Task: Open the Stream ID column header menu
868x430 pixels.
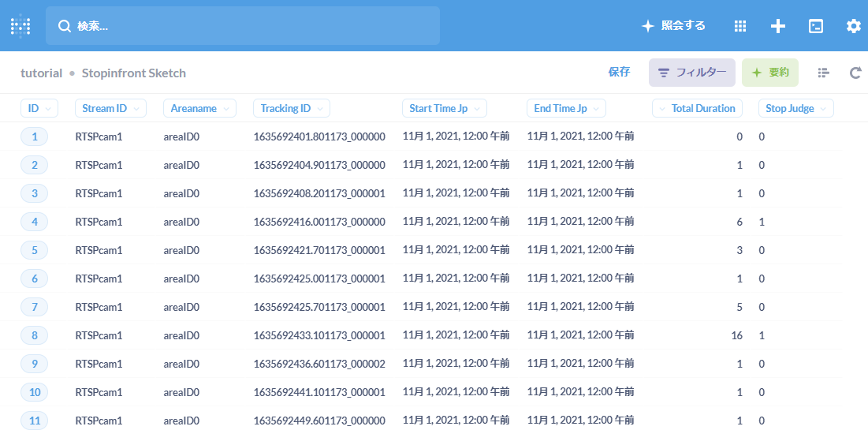Action: click(x=110, y=108)
